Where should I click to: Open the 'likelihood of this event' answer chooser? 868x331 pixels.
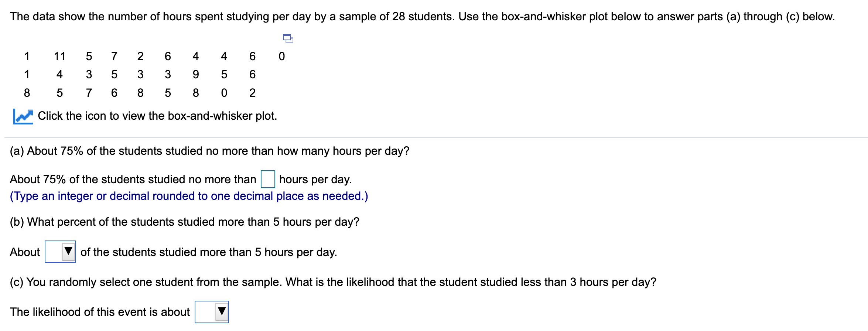coord(212,312)
